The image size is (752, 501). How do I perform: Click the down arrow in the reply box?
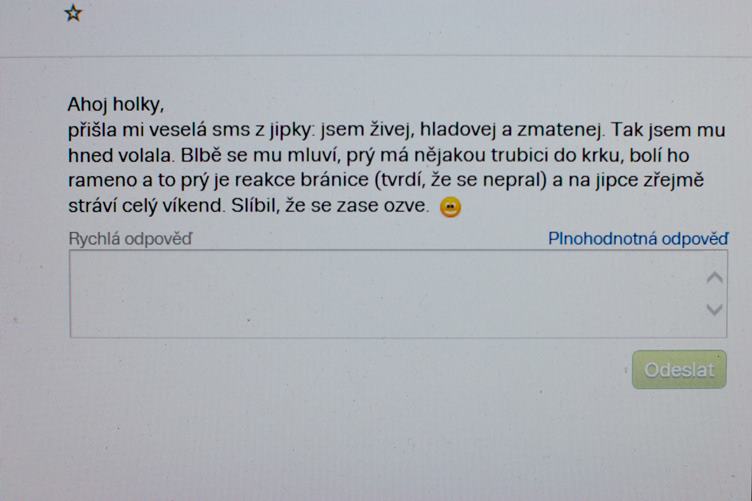pos(714,310)
